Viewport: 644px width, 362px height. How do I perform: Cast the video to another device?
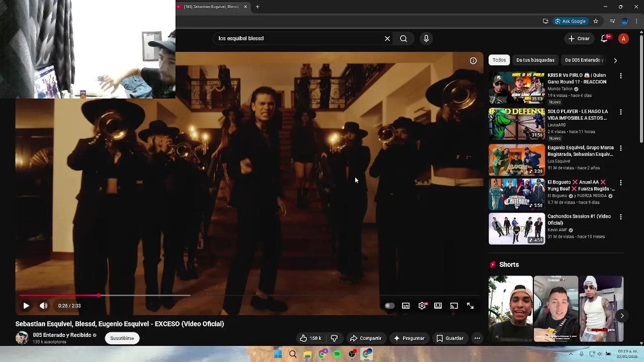click(x=454, y=306)
